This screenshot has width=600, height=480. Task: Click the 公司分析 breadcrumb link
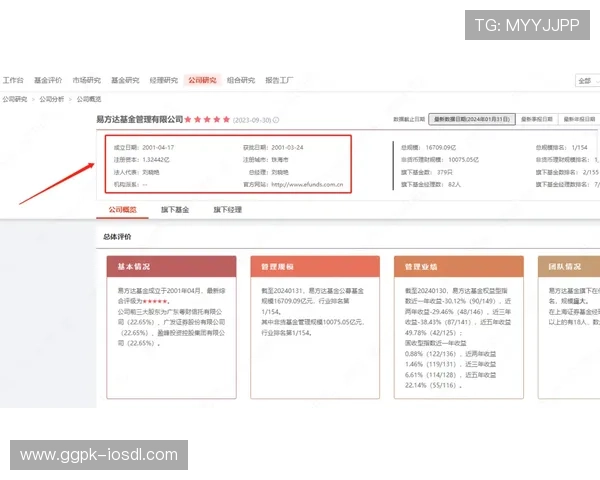(52, 100)
